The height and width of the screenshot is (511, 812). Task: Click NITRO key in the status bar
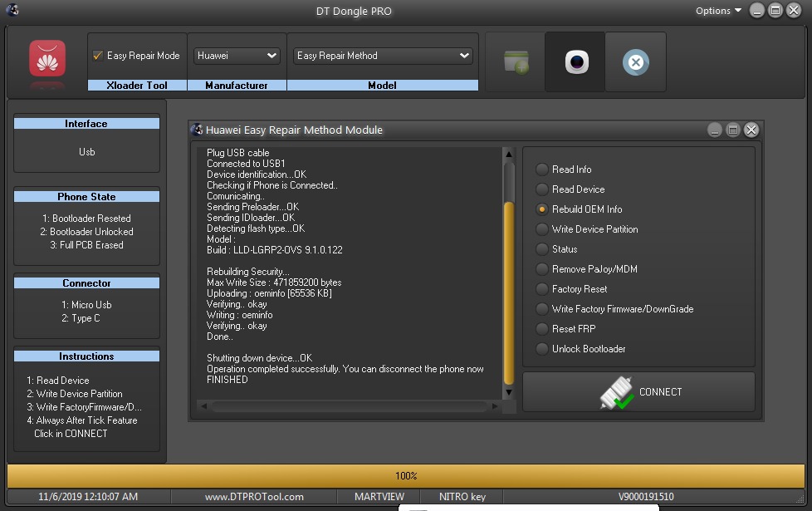pos(462,497)
